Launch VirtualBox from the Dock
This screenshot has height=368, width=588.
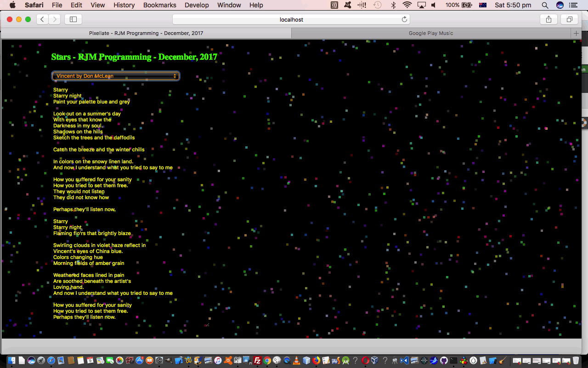point(375,360)
